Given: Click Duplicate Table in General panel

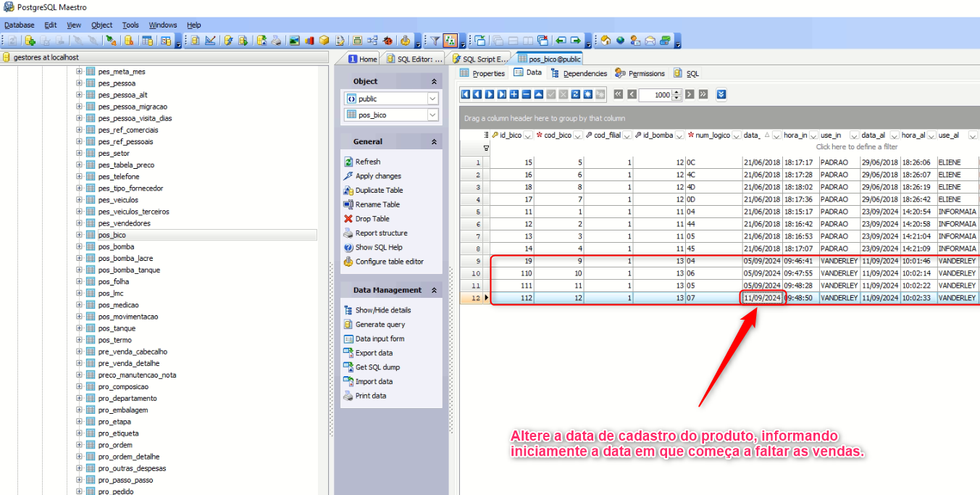Looking at the screenshot, I should (379, 190).
